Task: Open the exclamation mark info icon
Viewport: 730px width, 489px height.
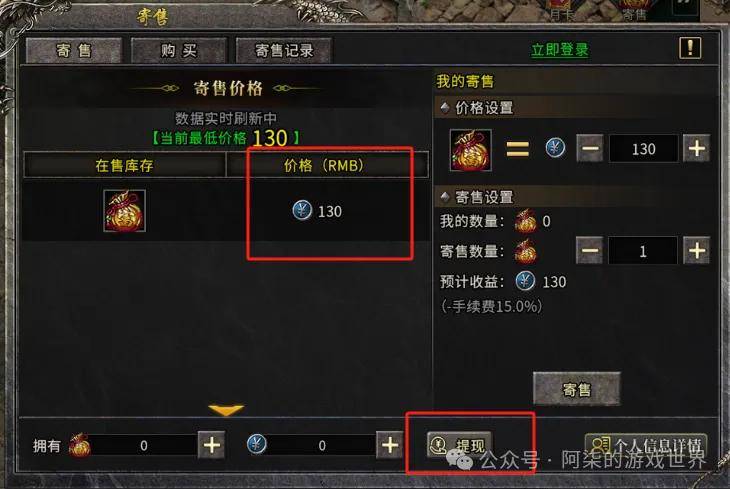Action: pos(690,48)
